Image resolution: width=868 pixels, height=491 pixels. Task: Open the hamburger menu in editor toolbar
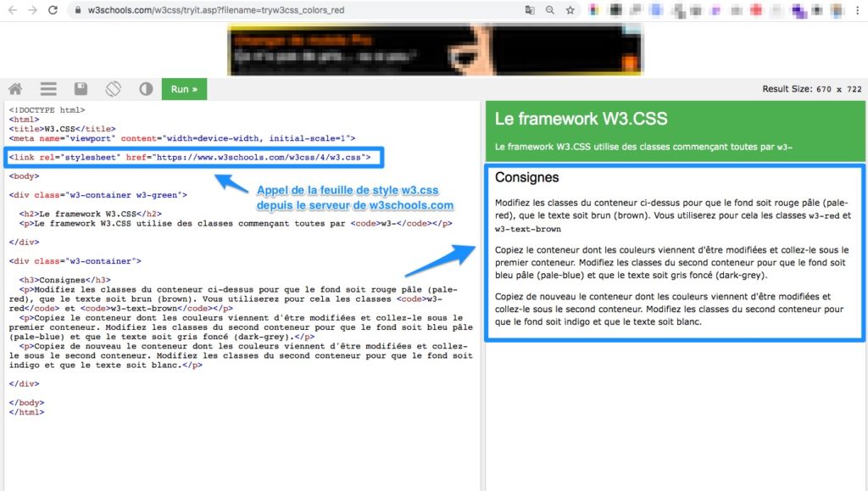click(48, 88)
